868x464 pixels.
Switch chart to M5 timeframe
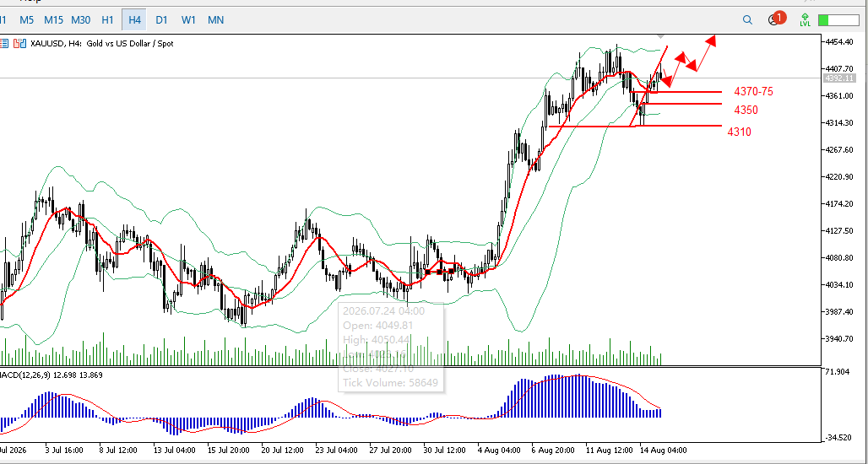click(x=26, y=20)
